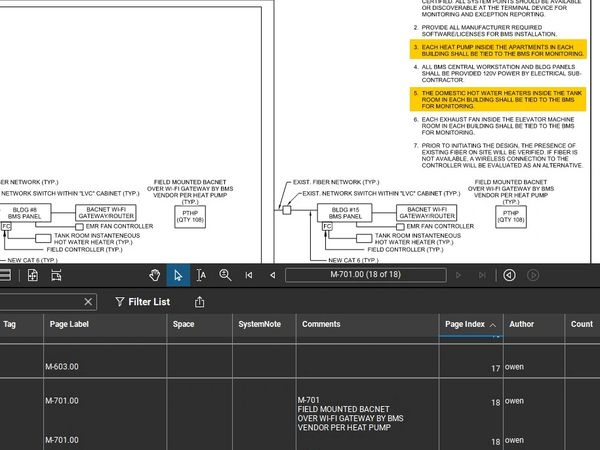Viewport: 600px width, 450px height.
Task: Open the Filter List option
Action: tap(142, 302)
